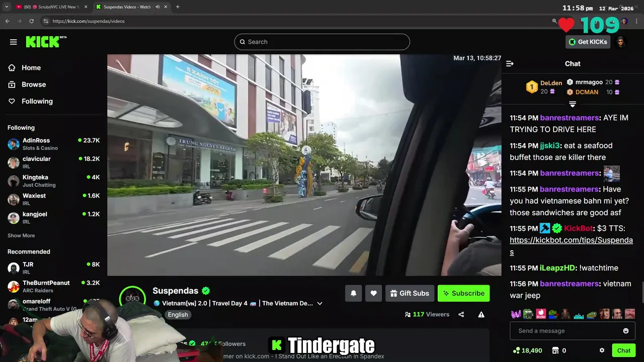Click the search box
644x362 pixels.
(x=322, y=42)
